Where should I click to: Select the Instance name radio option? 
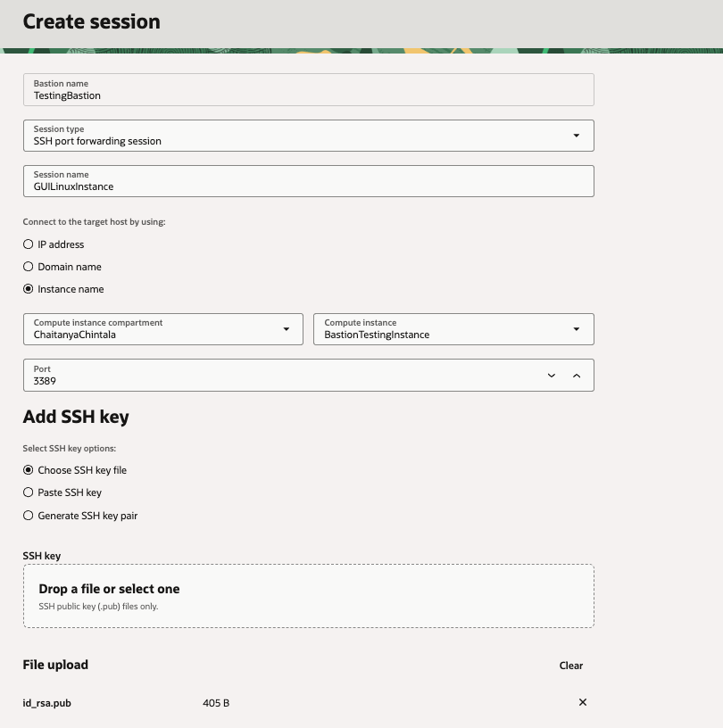[29, 289]
